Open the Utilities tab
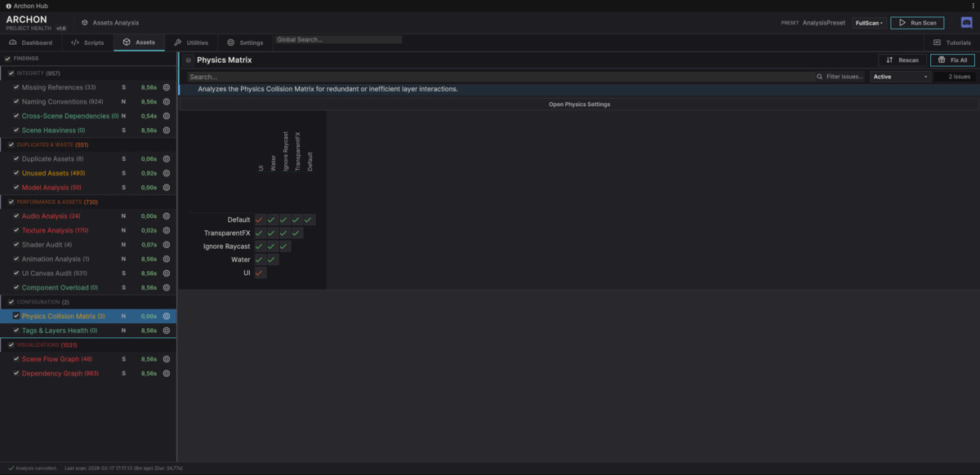980x475 pixels. click(191, 42)
